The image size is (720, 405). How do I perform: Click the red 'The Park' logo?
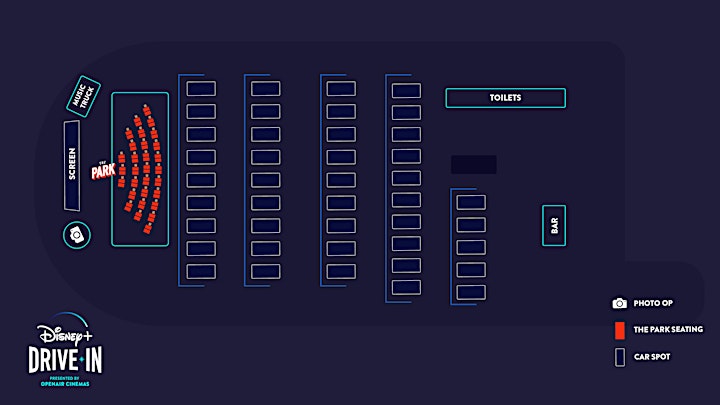[x=103, y=170]
